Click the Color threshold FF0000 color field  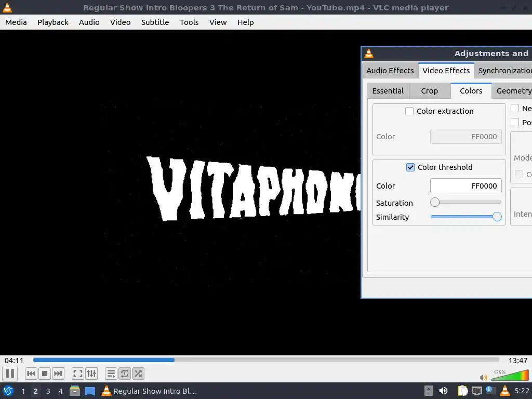[466, 186]
